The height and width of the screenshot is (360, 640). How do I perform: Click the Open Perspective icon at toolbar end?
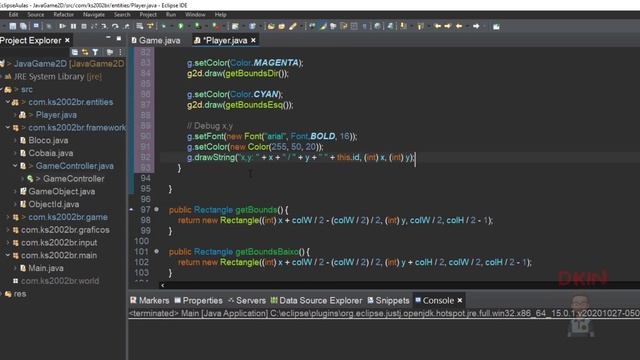[496, 26]
